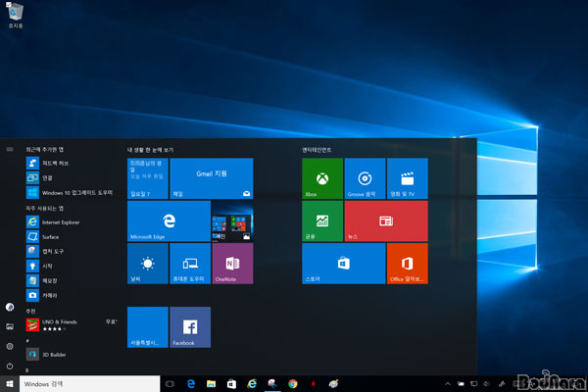The height and width of the screenshot is (392, 588).
Task: Open Windows 10 upgrade assistant entry
Action: [x=73, y=193]
